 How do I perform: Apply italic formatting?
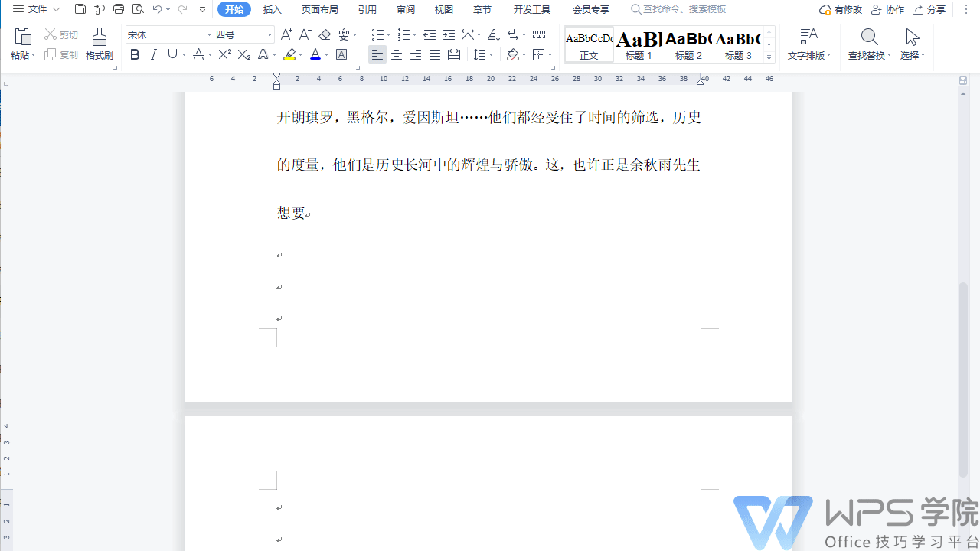tap(153, 54)
